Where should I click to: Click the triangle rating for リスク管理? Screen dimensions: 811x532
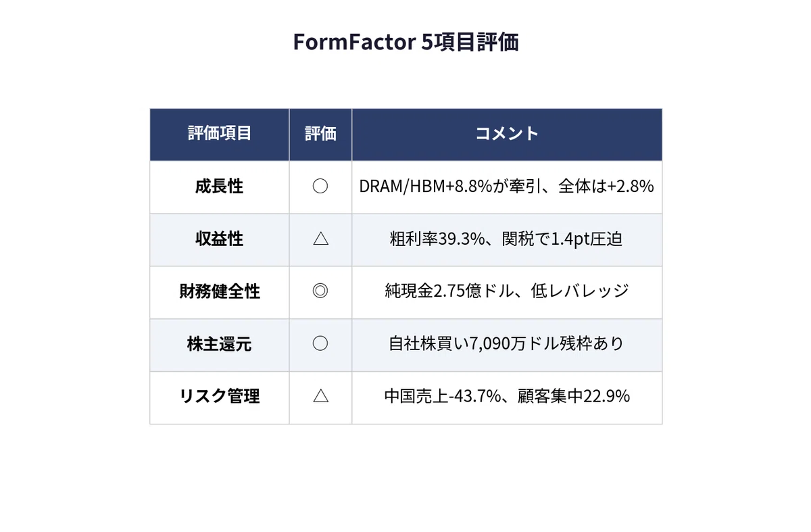(320, 397)
